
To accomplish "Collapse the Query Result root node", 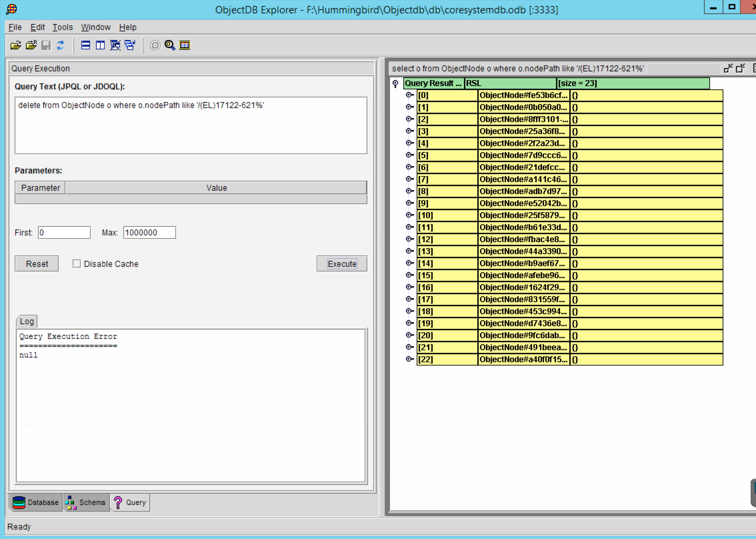I will [x=395, y=83].
